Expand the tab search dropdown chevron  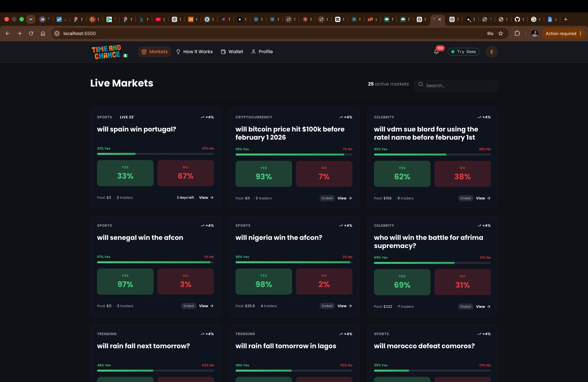(x=31, y=19)
